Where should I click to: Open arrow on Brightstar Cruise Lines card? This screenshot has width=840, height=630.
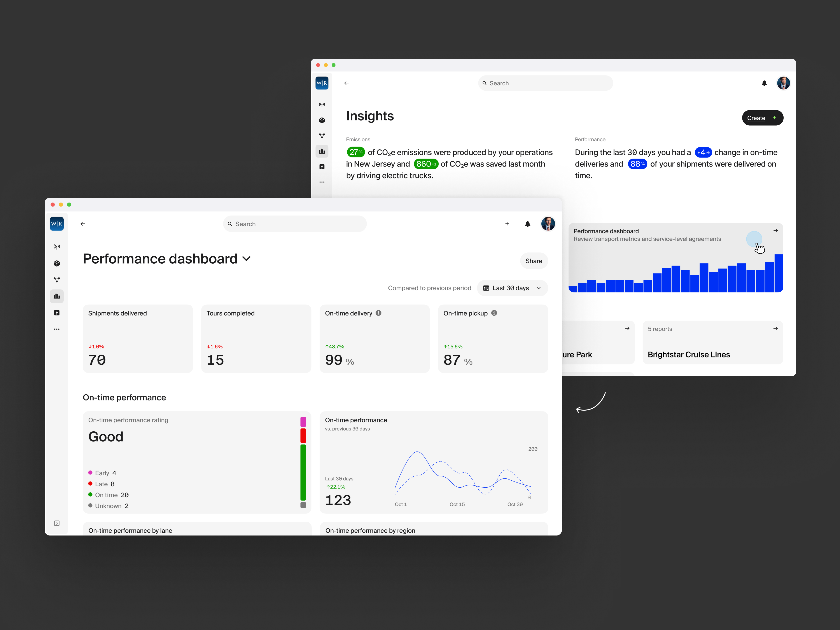(x=775, y=329)
